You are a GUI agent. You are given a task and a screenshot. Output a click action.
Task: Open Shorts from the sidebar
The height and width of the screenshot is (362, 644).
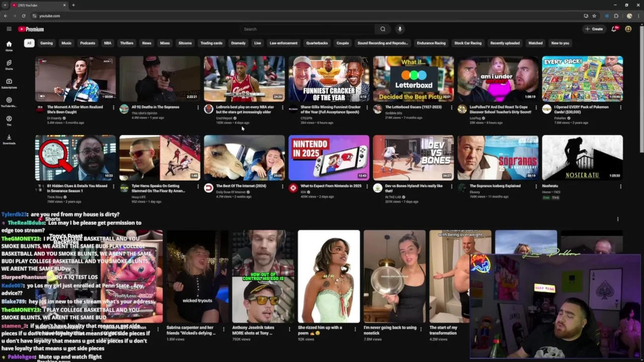9,65
